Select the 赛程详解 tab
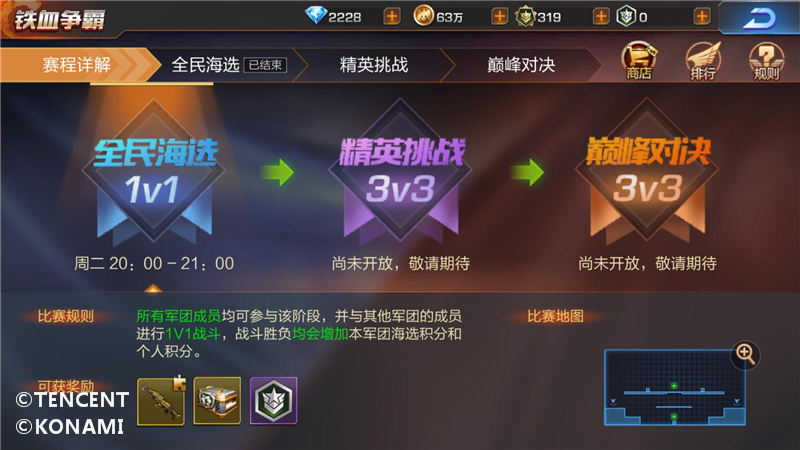This screenshot has width=800, height=450. (77, 65)
